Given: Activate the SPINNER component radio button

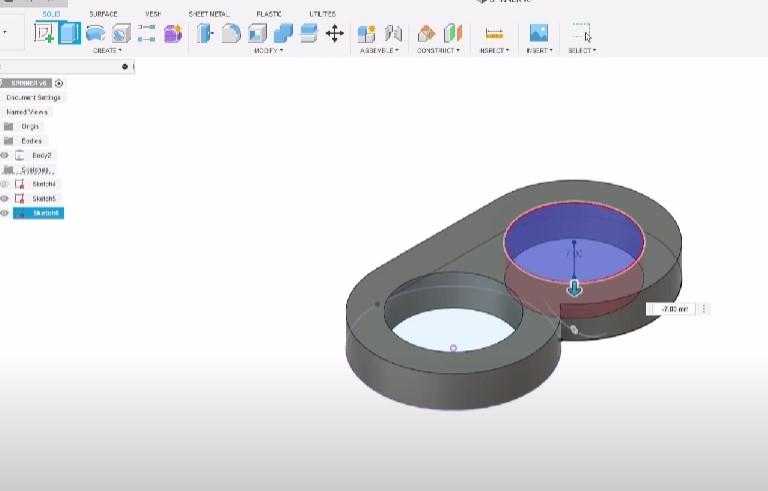Looking at the screenshot, I should click(x=59, y=83).
